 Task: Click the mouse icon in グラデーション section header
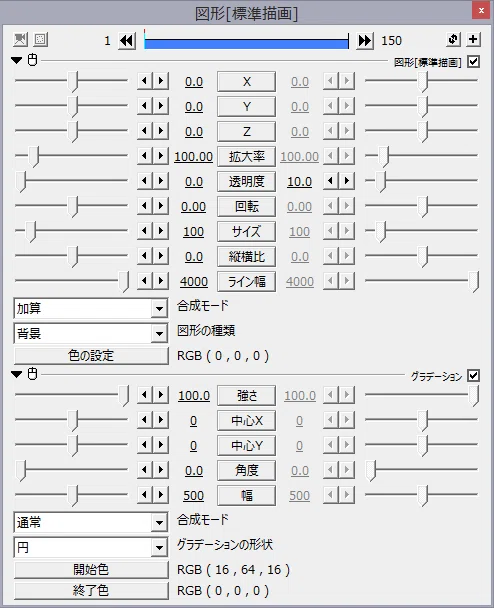33,374
